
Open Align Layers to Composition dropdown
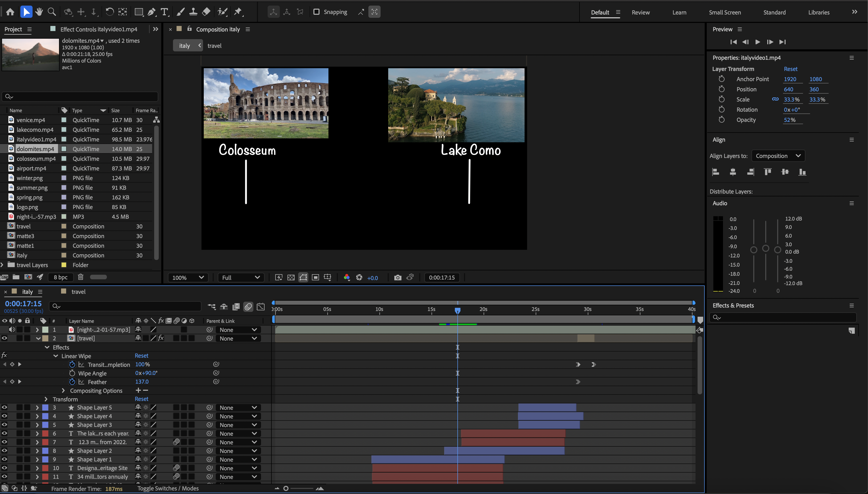778,156
